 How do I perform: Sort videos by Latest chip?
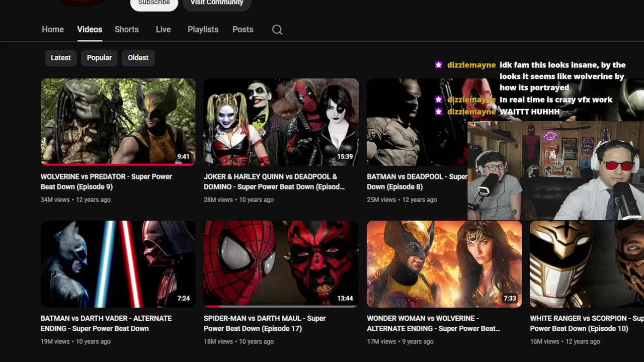coord(60,58)
